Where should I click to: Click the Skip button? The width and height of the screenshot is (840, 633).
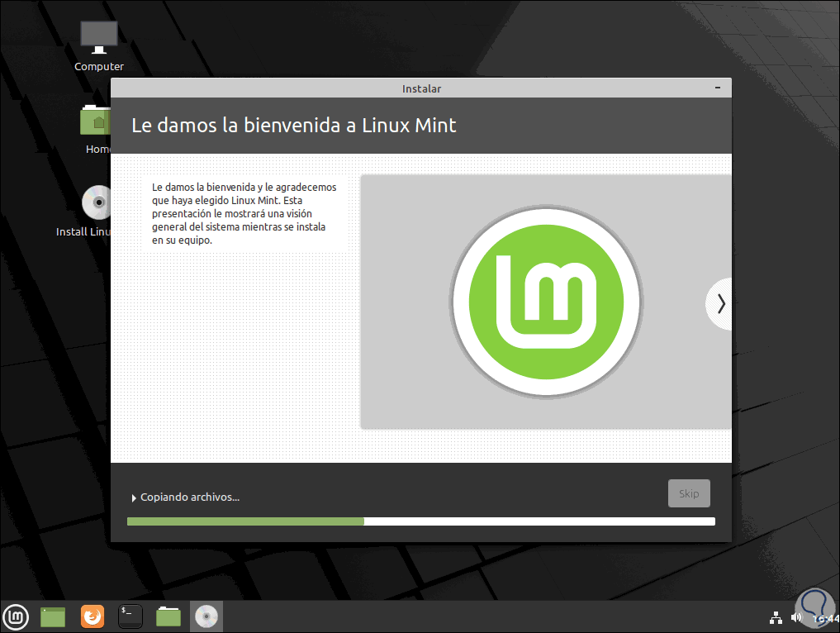[x=689, y=493]
